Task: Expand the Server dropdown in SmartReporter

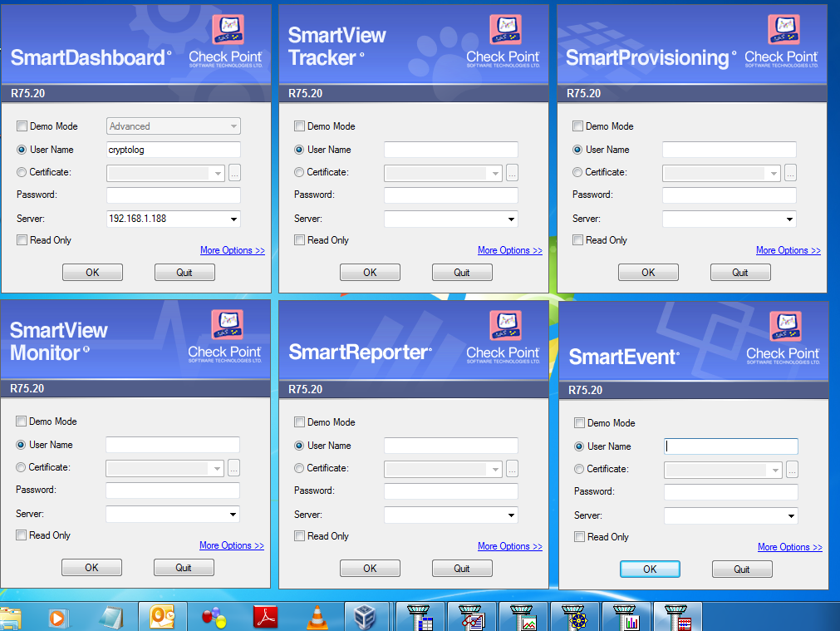Action: point(511,515)
